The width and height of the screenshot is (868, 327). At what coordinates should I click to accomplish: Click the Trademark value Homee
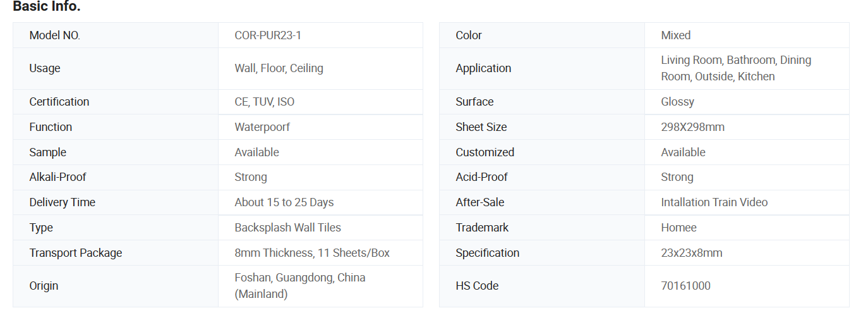tap(678, 228)
